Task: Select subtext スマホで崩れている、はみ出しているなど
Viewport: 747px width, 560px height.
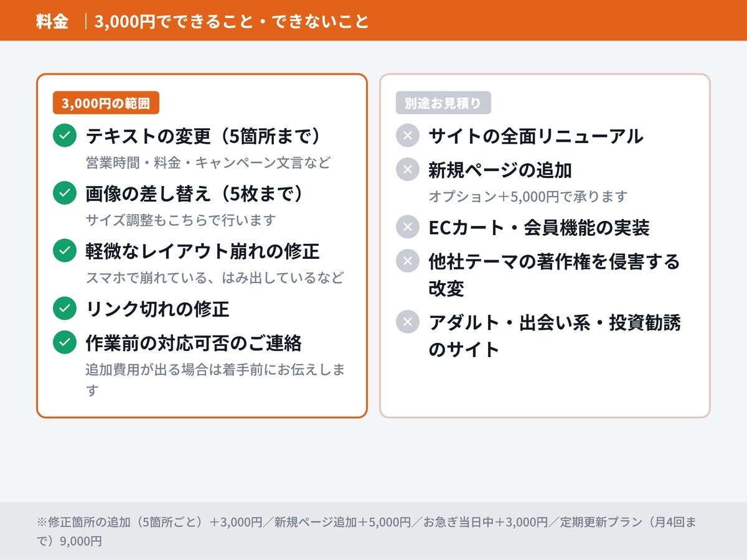Action: click(x=215, y=278)
